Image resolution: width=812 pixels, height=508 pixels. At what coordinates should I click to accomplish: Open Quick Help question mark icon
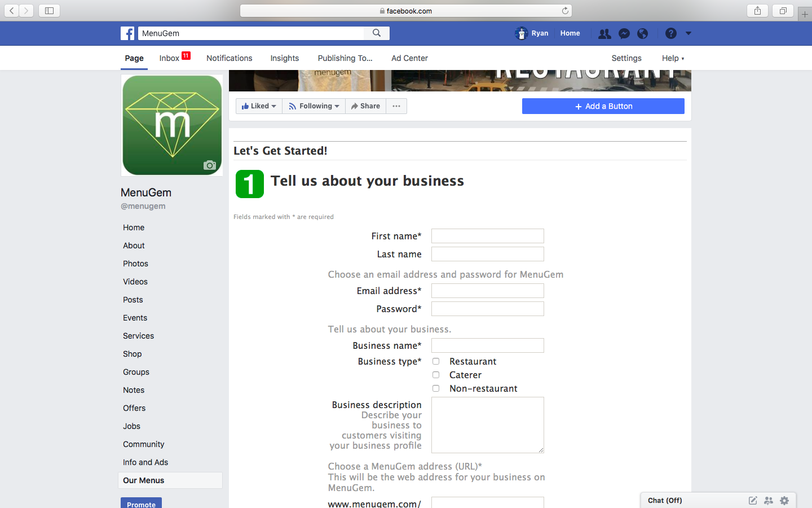(671, 33)
